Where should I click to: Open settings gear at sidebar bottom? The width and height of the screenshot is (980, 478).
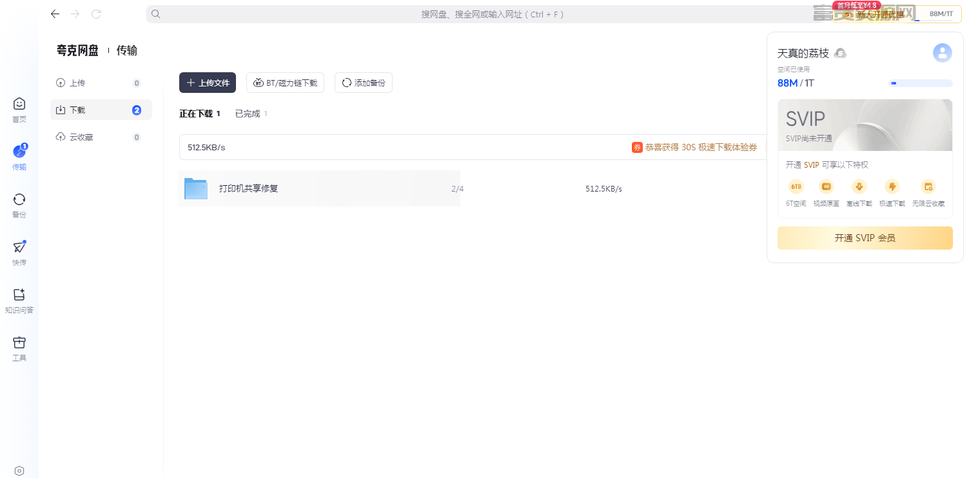click(19, 471)
